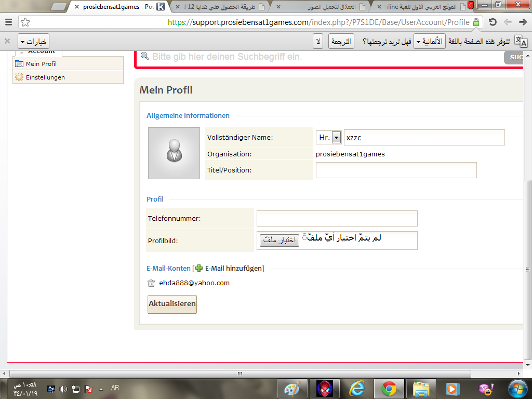Click the Titel/Position input field
The width and height of the screenshot is (532, 399).
coord(396,170)
